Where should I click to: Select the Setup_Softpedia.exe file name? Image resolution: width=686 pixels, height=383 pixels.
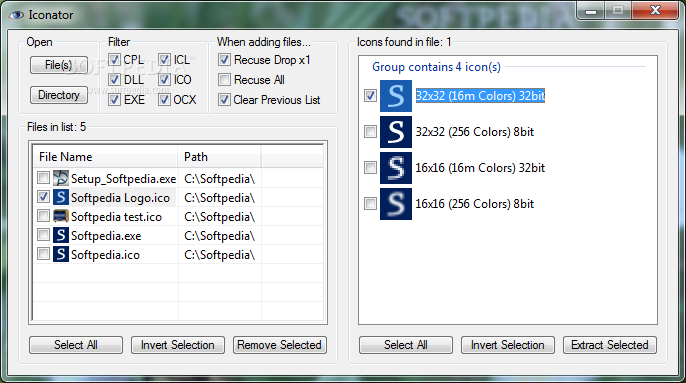click(x=123, y=179)
